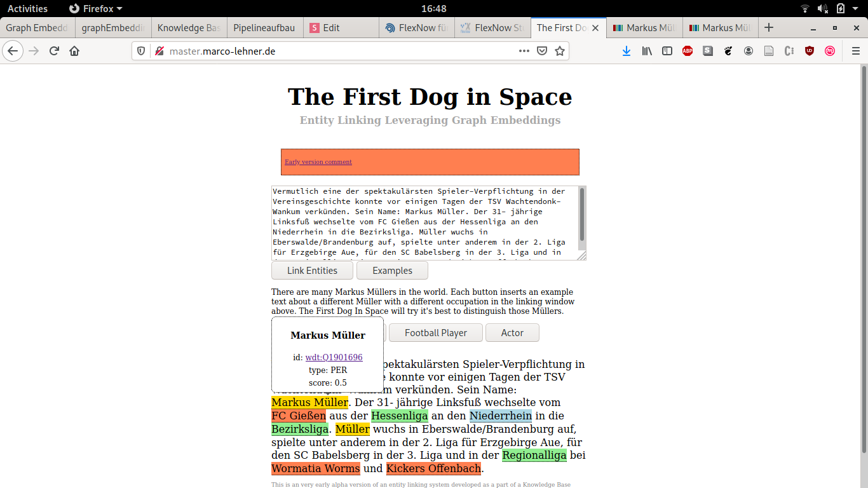Image resolution: width=868 pixels, height=488 pixels.
Task: Open Firefox hamburger application menu
Action: [856, 51]
